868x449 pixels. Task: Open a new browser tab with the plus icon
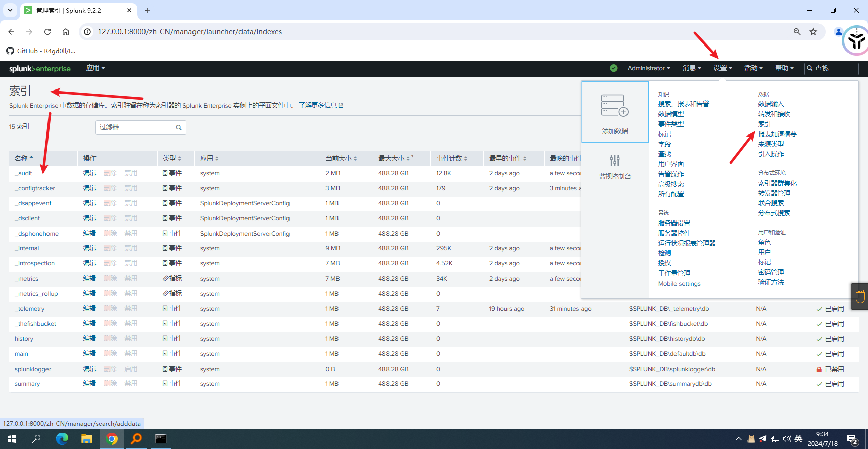(x=148, y=10)
